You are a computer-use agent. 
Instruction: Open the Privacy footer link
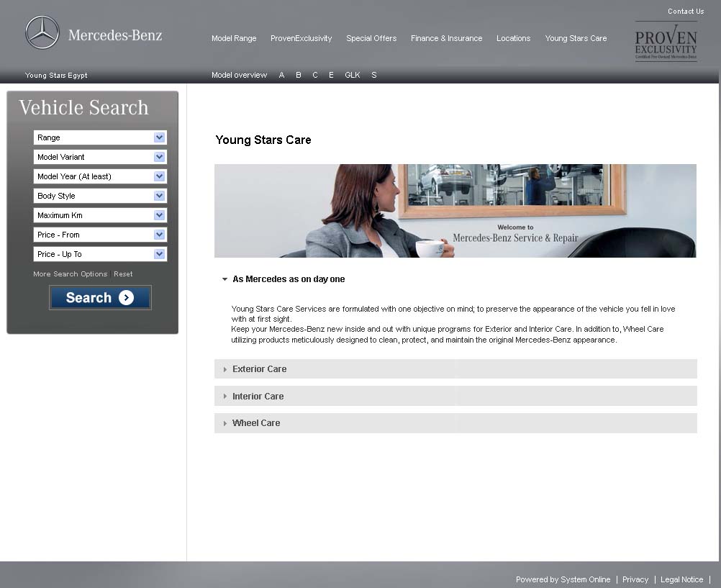click(x=635, y=579)
